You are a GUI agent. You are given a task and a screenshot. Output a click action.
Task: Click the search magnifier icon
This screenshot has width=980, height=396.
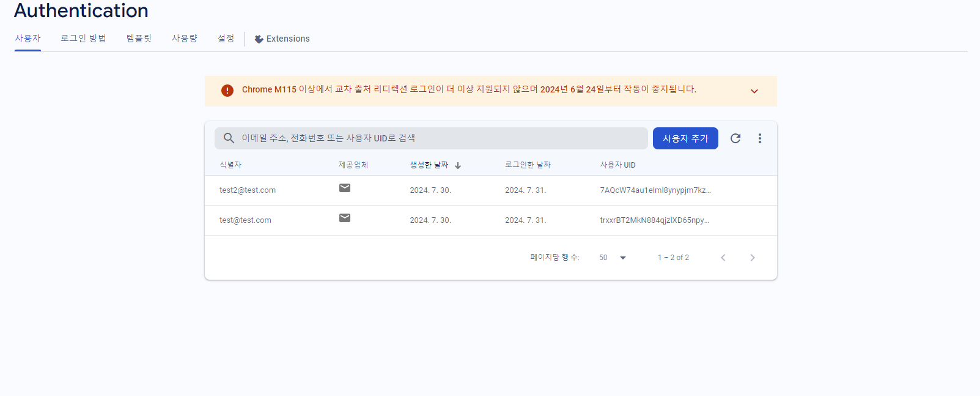tap(229, 138)
